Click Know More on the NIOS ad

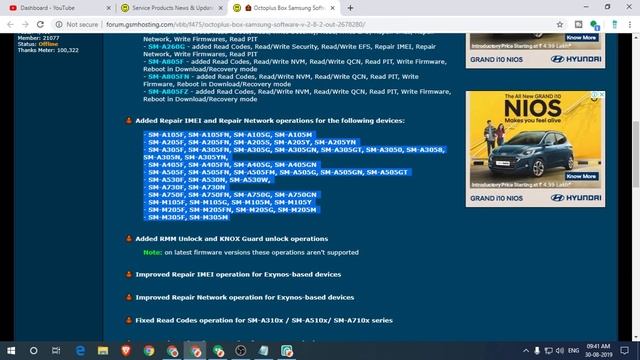coord(581,176)
